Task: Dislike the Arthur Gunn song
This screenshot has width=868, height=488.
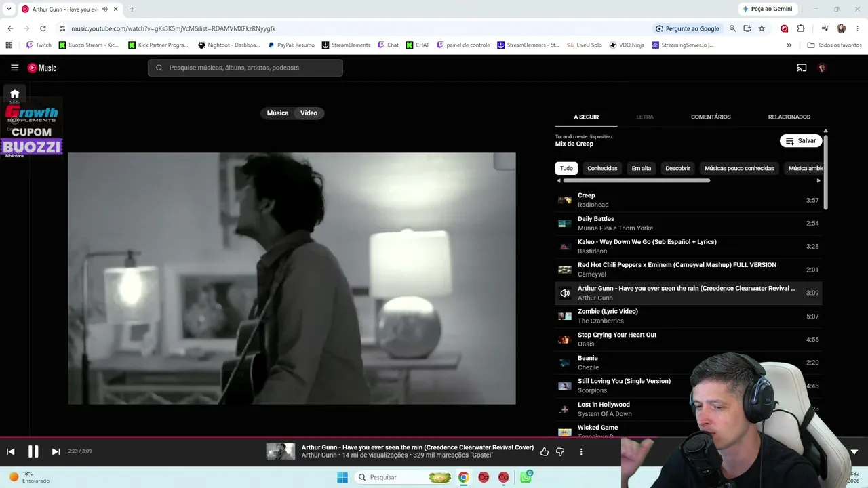Action: tap(560, 451)
